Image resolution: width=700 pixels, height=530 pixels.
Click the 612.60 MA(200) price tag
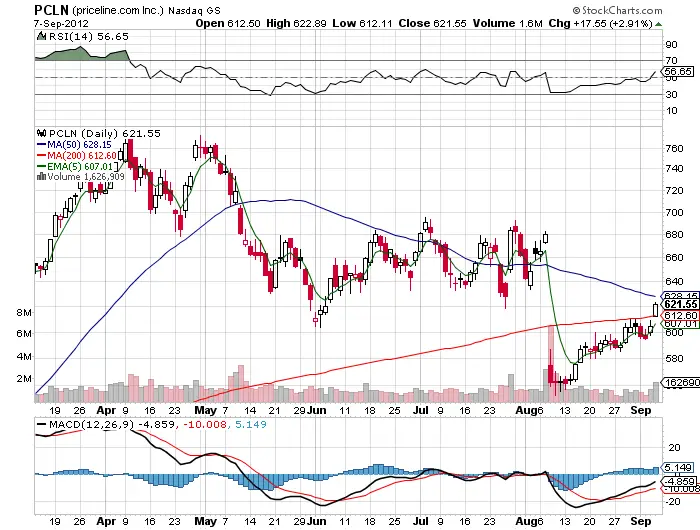(681, 315)
